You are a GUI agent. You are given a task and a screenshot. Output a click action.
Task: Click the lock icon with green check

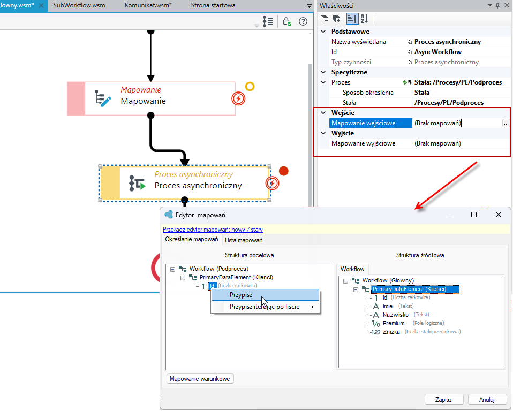click(287, 21)
